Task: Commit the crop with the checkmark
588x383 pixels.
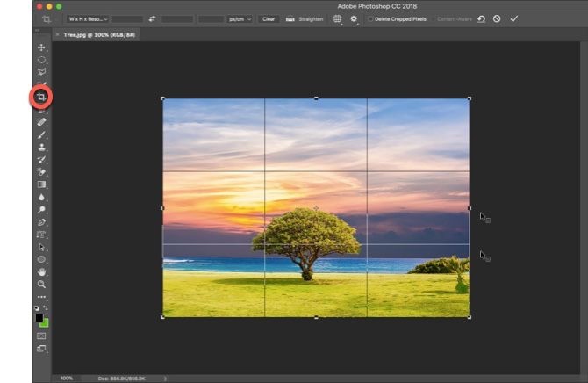Action: point(513,18)
